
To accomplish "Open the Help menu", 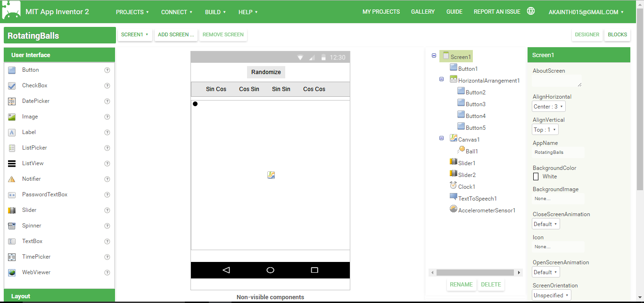I will pyautogui.click(x=248, y=12).
